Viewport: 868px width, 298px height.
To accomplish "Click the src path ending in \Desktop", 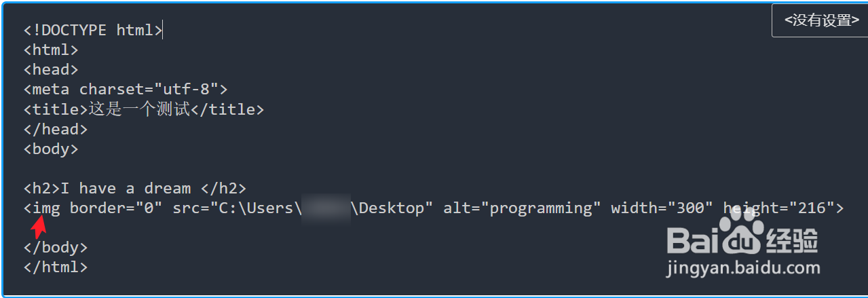I will 302,208.
